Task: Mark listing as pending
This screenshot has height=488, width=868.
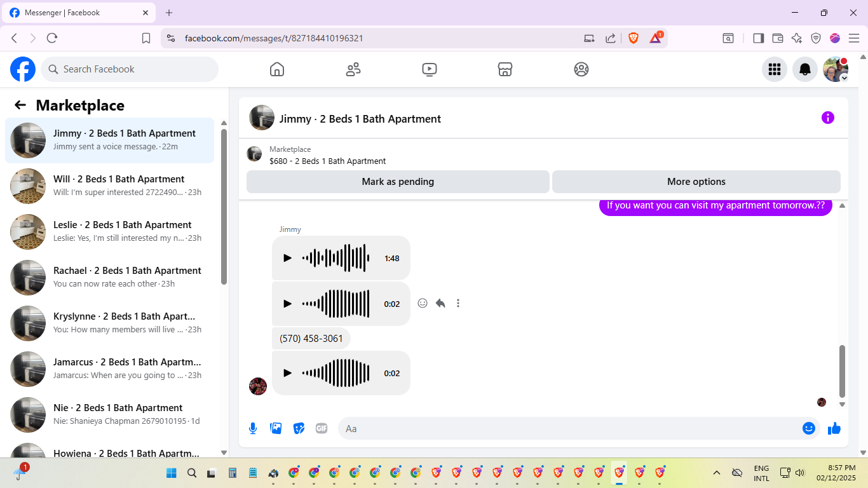Action: point(398,182)
